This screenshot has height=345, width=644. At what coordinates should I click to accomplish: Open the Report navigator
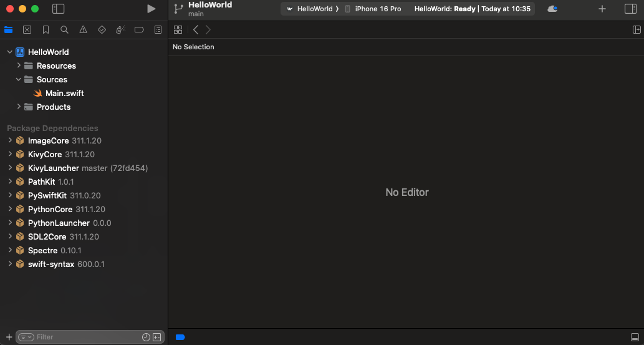coord(158,29)
